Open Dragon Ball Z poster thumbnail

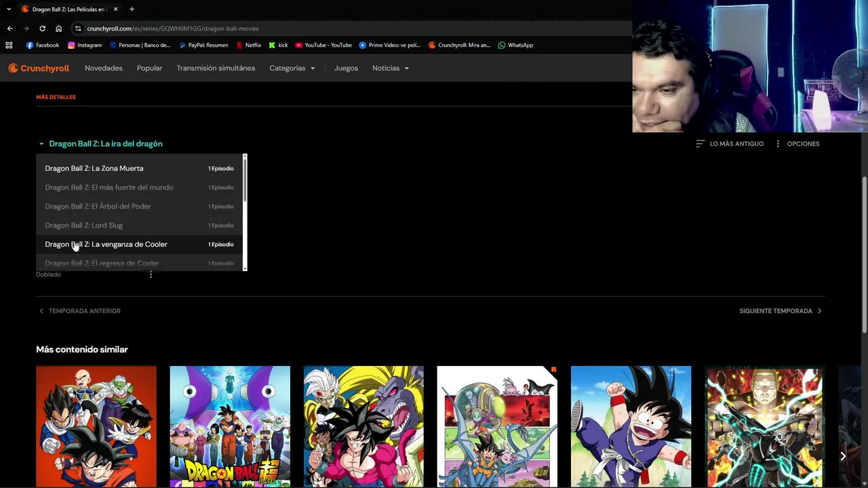[x=96, y=426]
